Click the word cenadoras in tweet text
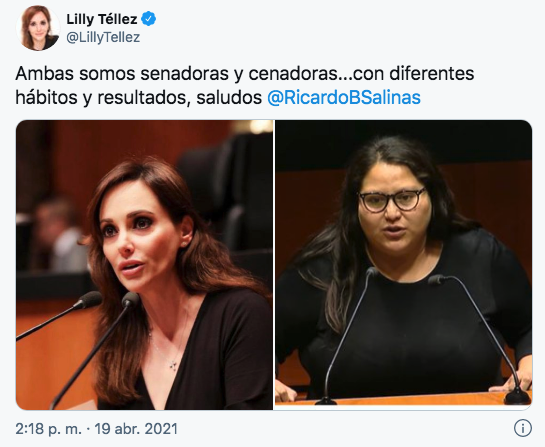 click(x=293, y=73)
